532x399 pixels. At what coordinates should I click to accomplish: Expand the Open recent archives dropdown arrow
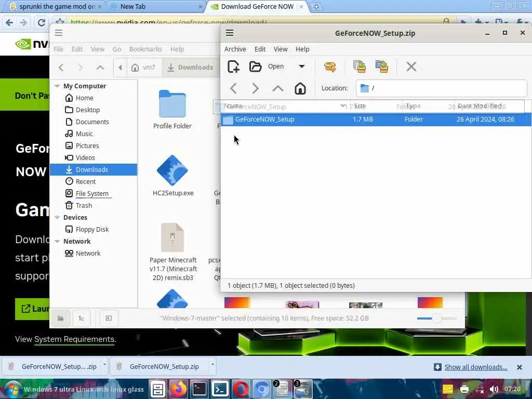pyautogui.click(x=302, y=66)
